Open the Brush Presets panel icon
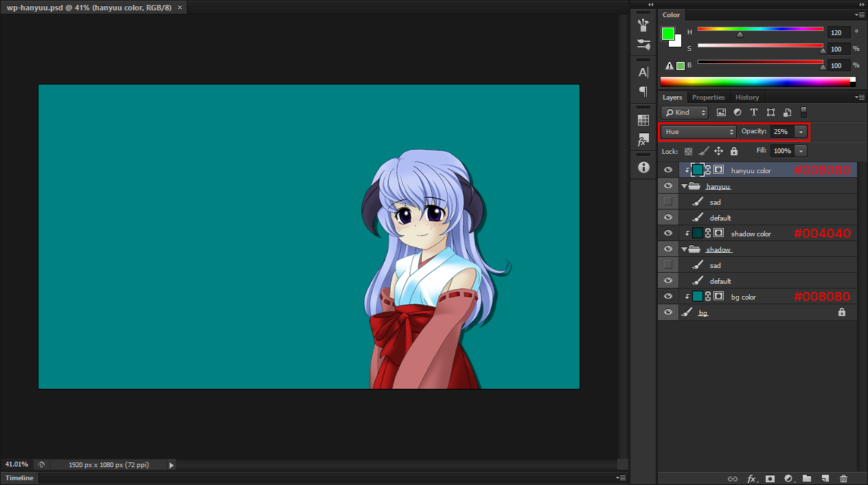 click(643, 25)
